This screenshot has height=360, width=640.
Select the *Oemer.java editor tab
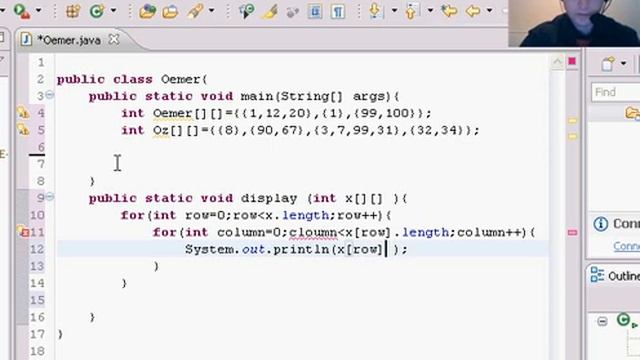(69, 40)
